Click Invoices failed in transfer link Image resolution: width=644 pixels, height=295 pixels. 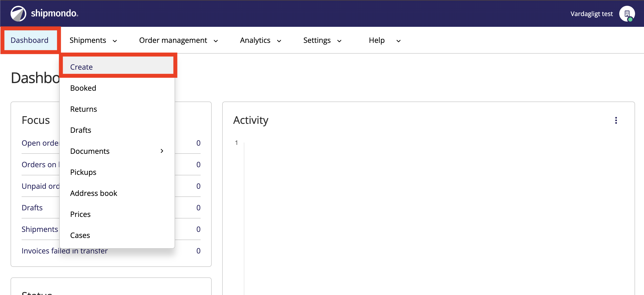click(39, 251)
